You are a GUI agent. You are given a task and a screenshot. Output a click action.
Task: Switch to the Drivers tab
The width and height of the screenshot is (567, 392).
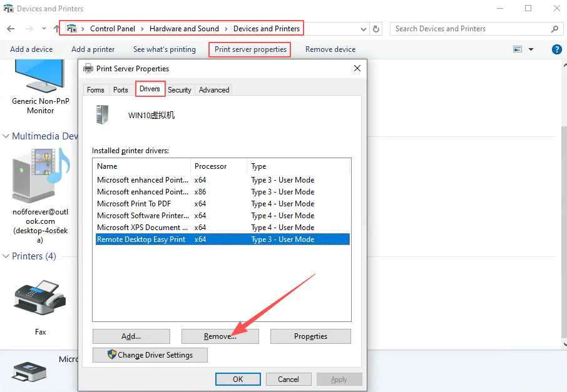[150, 89]
